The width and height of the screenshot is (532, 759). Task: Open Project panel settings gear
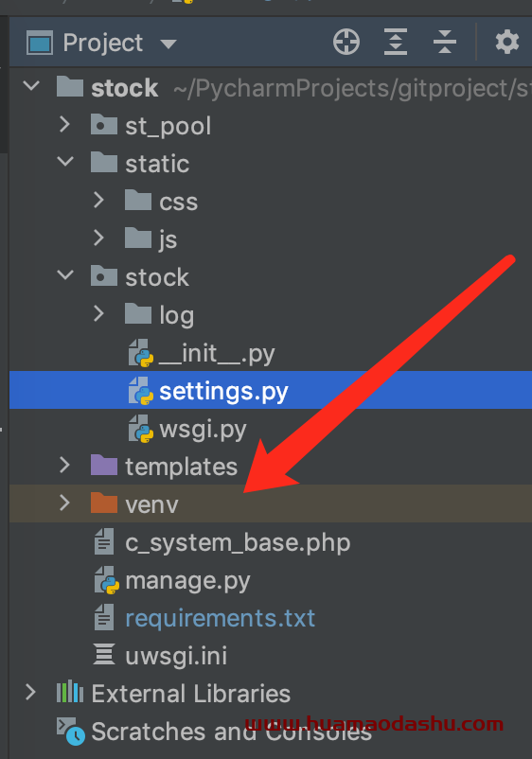pyautogui.click(x=506, y=42)
